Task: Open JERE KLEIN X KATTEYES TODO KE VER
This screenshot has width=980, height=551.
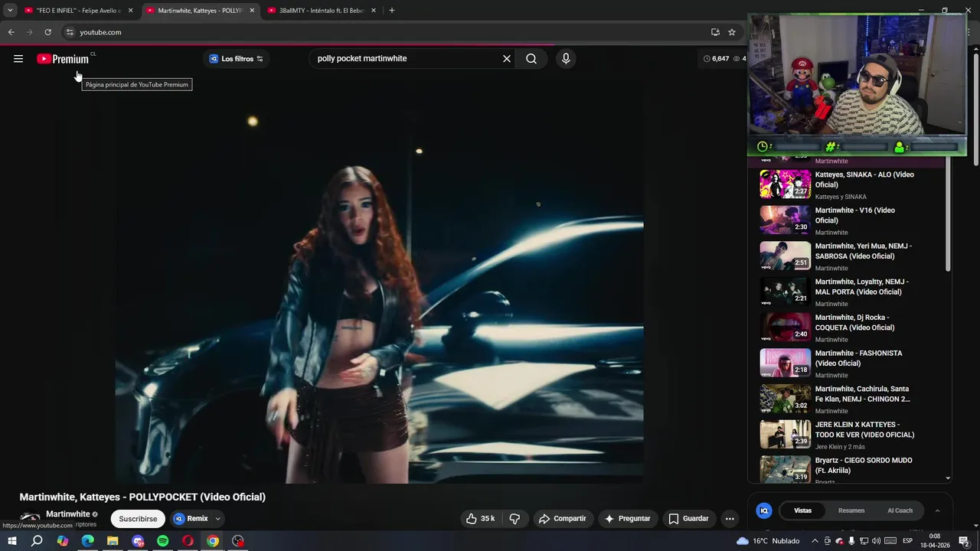Action: pyautogui.click(x=864, y=429)
